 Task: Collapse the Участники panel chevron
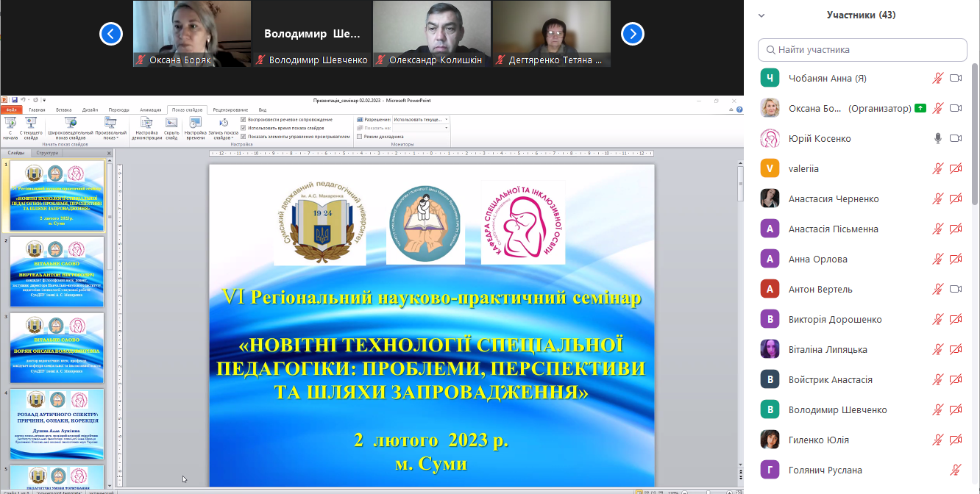click(x=761, y=15)
